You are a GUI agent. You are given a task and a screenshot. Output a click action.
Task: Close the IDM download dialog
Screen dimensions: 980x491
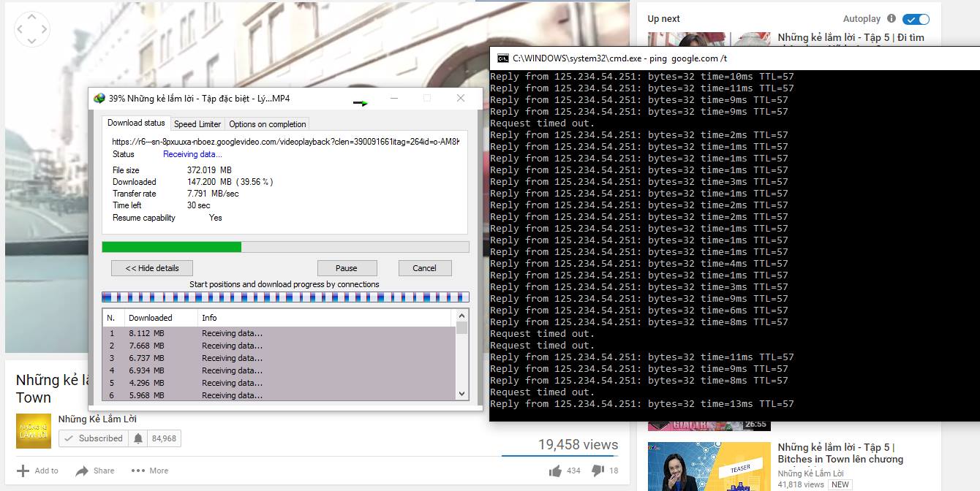[461, 98]
